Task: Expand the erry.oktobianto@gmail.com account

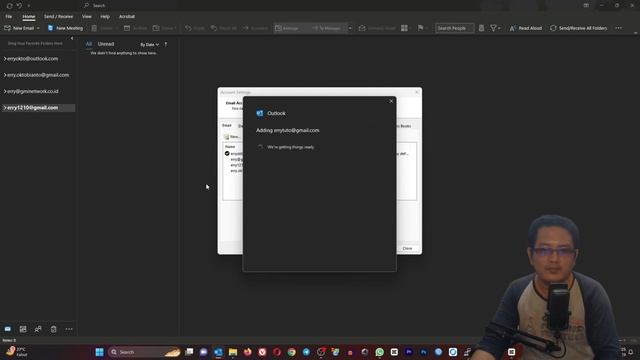Action: (x=5, y=75)
